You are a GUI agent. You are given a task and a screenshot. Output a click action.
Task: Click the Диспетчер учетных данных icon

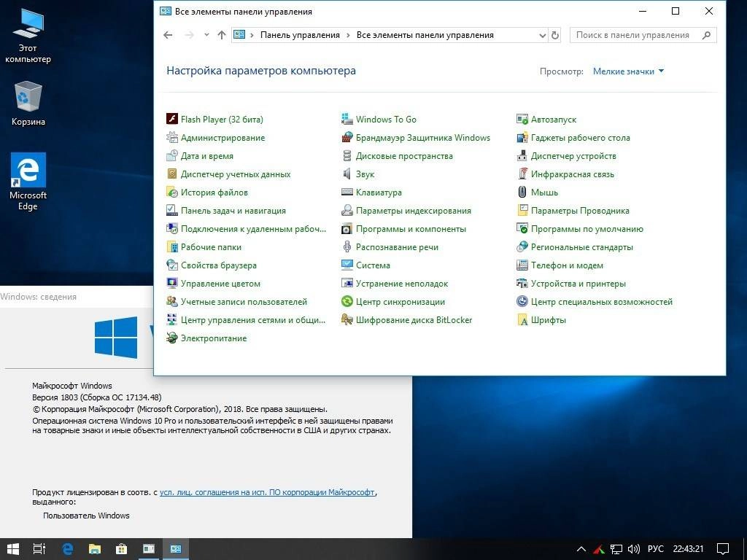[172, 174]
